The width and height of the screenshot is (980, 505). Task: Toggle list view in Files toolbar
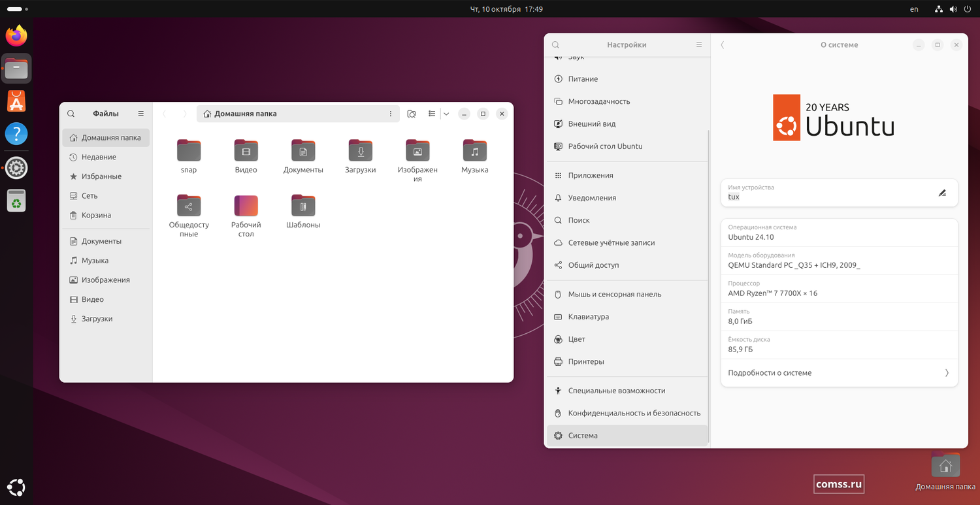click(432, 114)
